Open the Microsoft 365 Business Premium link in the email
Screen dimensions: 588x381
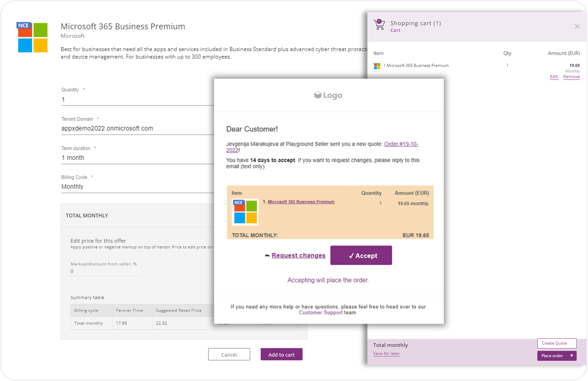pos(301,202)
